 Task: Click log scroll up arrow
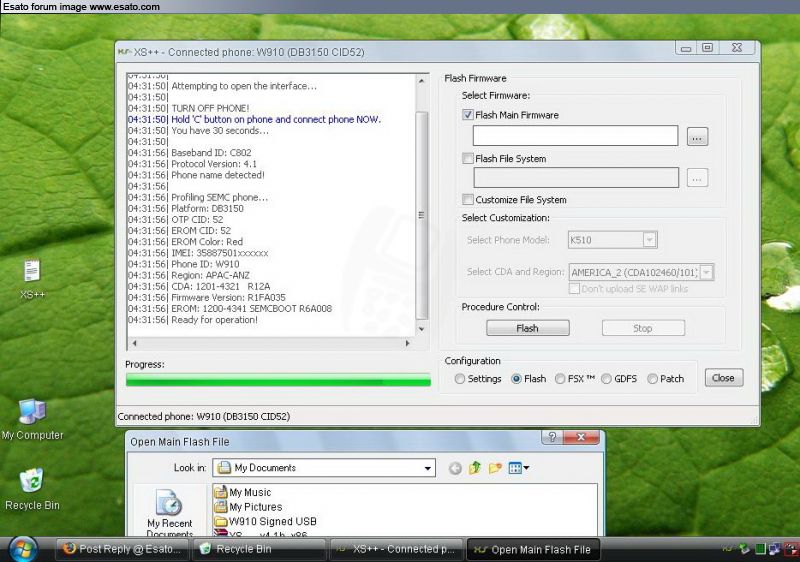[421, 81]
